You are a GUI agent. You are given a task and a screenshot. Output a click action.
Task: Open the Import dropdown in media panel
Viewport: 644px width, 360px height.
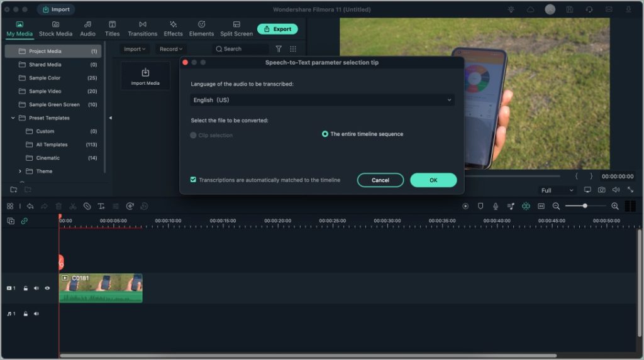135,49
